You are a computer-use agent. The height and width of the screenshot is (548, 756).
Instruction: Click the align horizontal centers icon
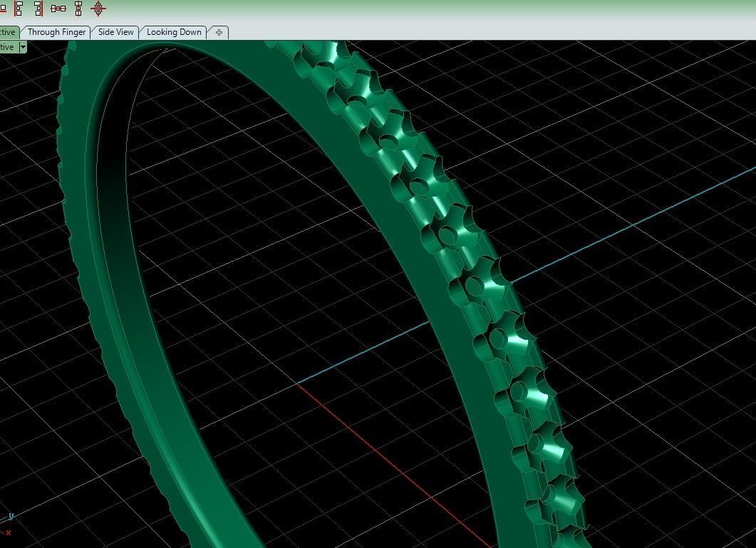[58, 9]
